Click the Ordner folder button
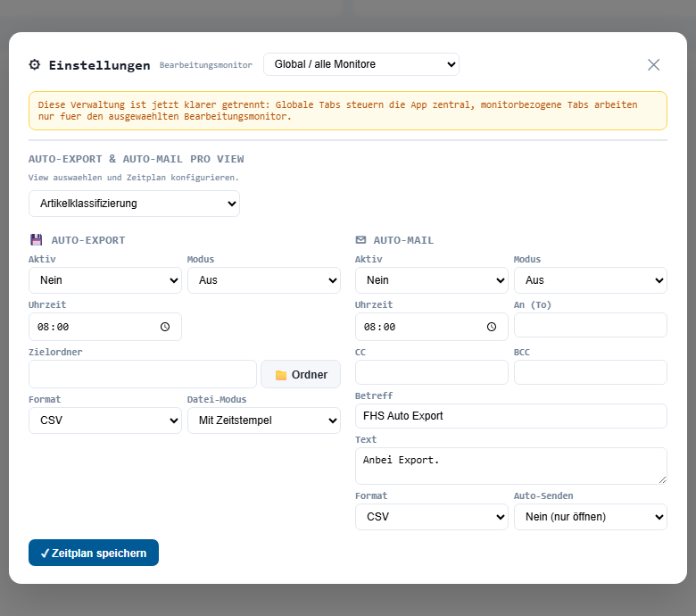696x616 pixels. pos(300,374)
